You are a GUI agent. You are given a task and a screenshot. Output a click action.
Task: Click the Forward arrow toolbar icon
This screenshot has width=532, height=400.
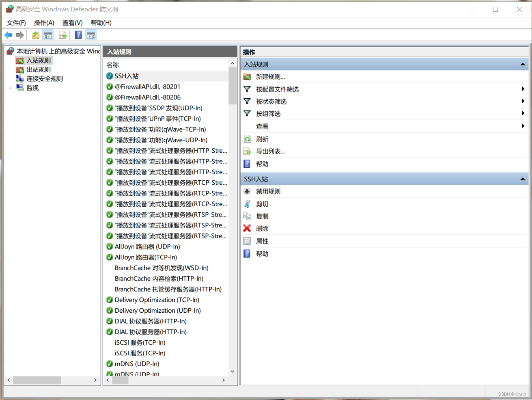(20, 35)
